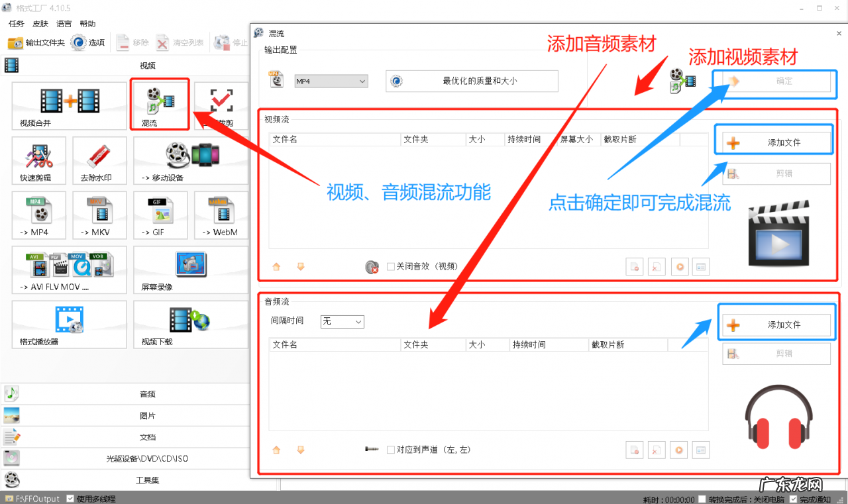Screen dimensions: 848x504
Task: Open the 视频合并 video merge tool
Action: tap(68, 104)
